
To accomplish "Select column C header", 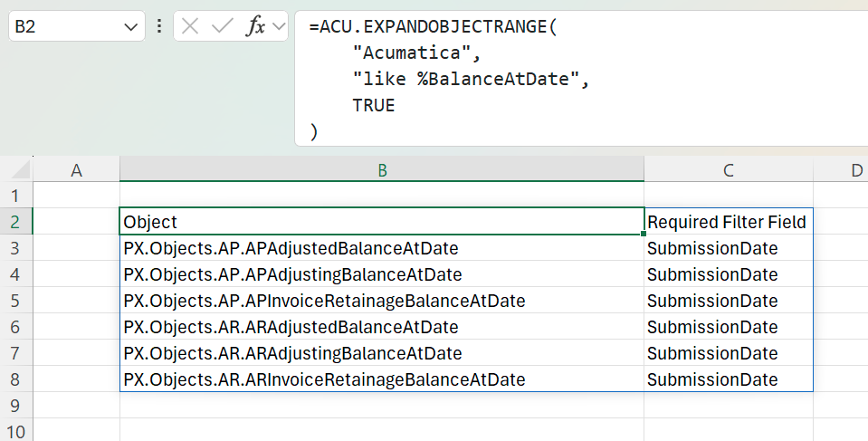I will [x=729, y=169].
